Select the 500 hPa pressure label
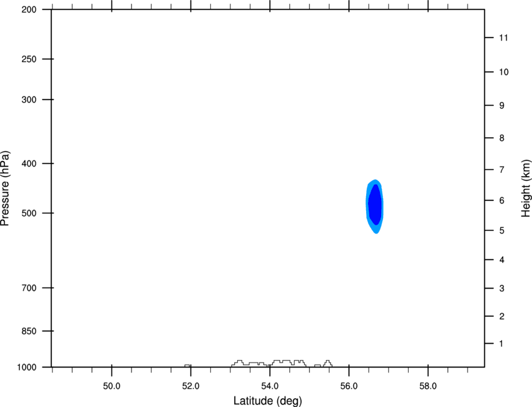The width and height of the screenshot is (532, 407). [29, 213]
